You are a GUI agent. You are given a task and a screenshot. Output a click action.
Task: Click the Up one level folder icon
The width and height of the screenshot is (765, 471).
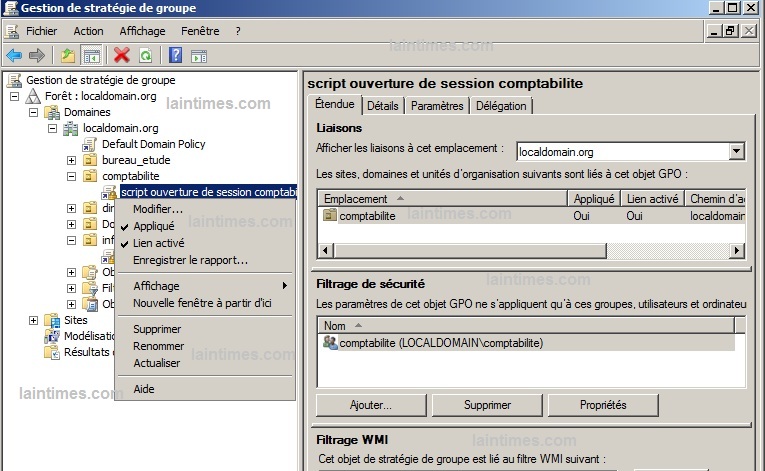tap(67, 55)
